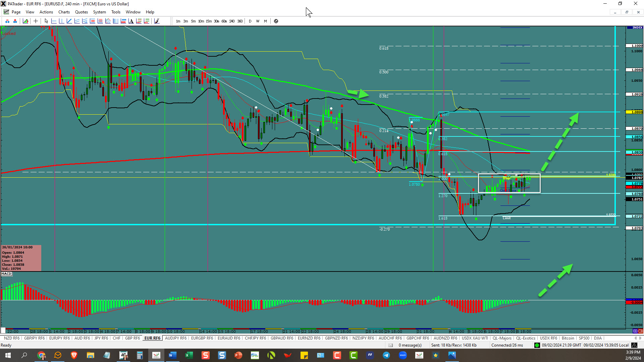Select the PAT pattern tool icon
This screenshot has width=644, height=362.
click(x=139, y=21)
